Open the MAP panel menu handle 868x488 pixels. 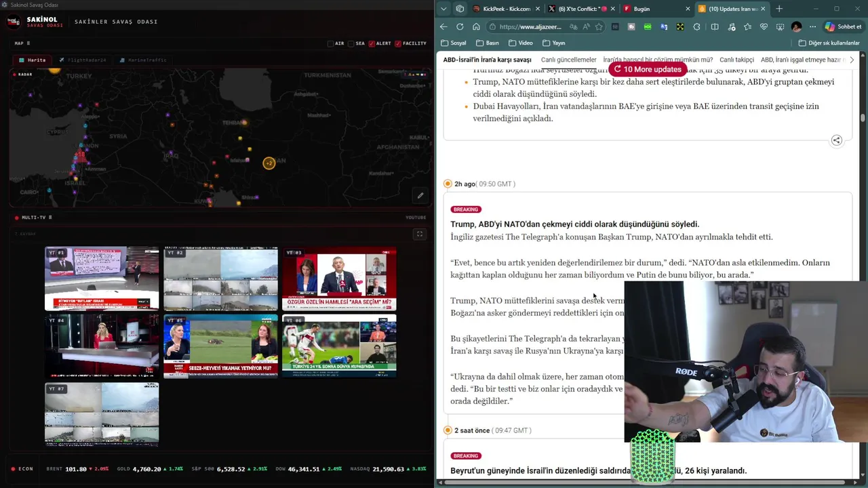[x=28, y=43]
